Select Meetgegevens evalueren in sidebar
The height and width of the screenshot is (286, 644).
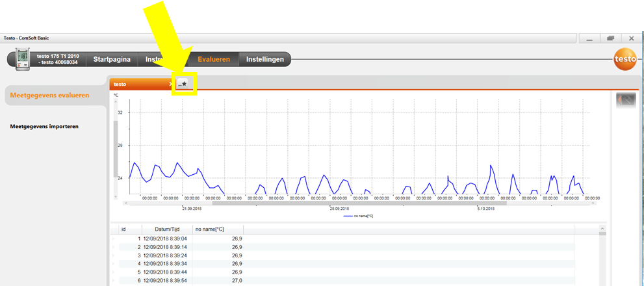pos(50,96)
